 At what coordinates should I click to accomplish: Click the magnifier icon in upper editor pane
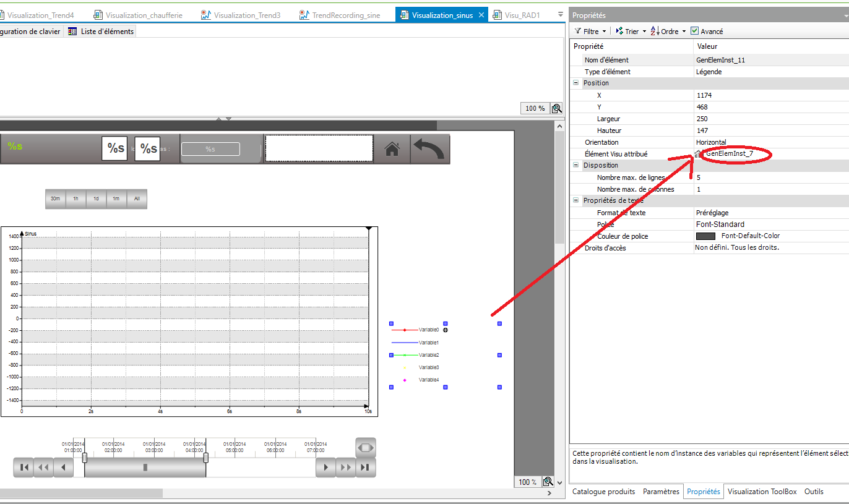556,108
